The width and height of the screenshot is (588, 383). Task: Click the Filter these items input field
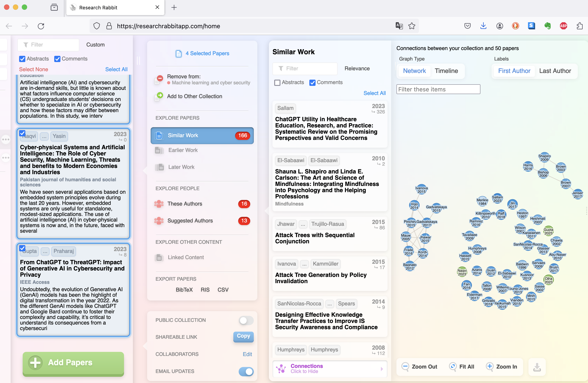click(x=438, y=89)
